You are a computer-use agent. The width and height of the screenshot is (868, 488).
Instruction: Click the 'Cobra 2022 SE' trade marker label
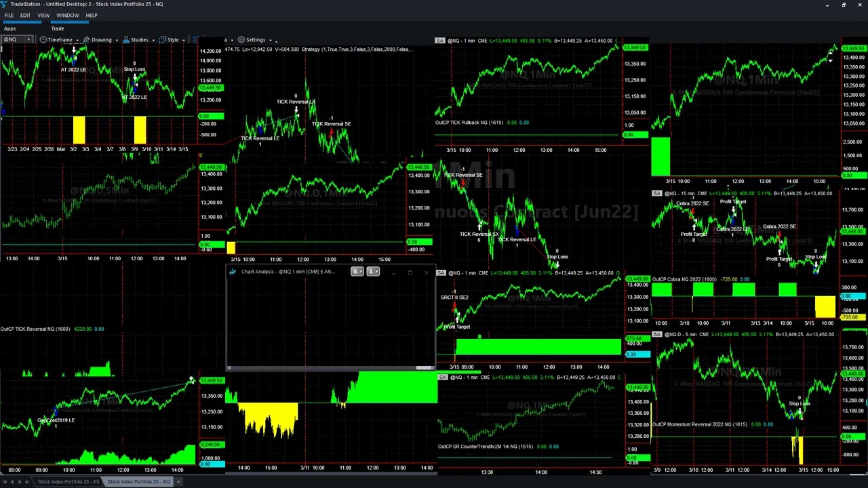tap(692, 203)
